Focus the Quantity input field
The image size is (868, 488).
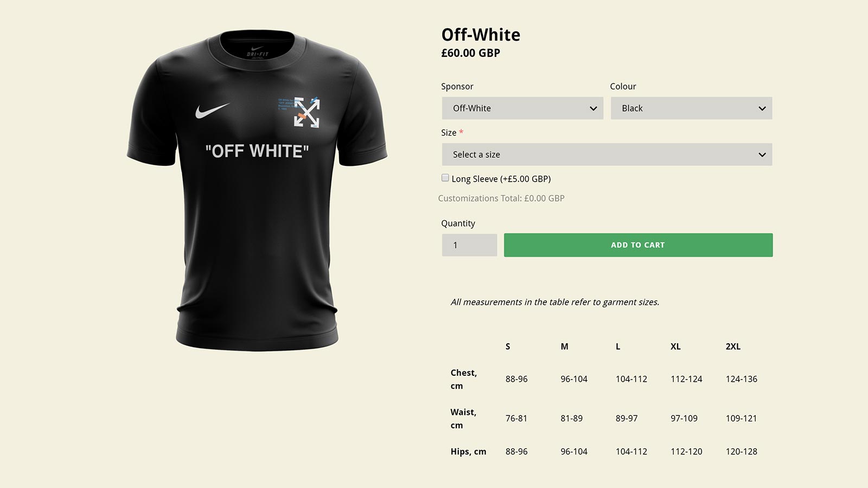click(469, 245)
